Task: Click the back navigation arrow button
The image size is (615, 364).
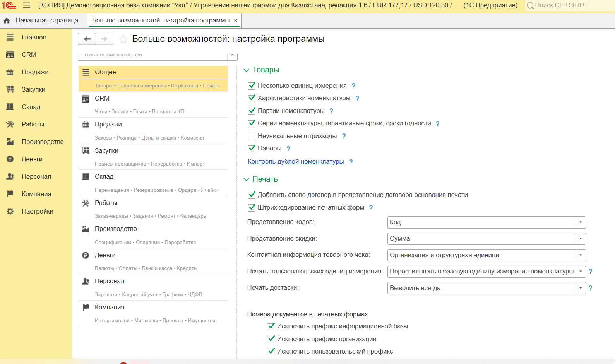Action: 87,39
